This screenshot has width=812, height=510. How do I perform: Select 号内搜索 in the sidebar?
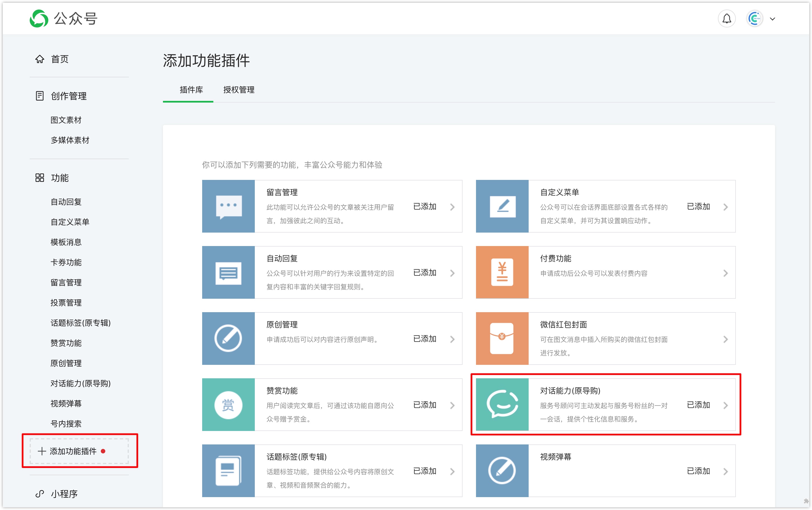(x=66, y=424)
